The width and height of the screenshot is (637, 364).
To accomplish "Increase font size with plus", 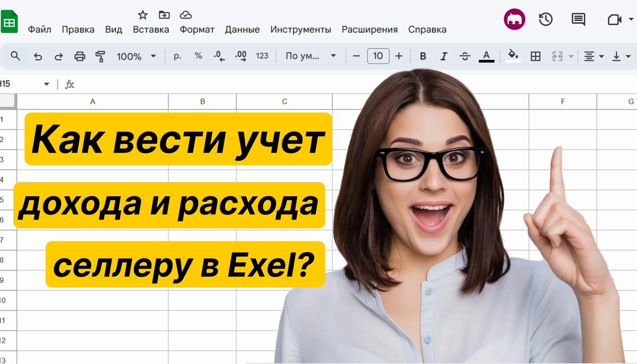I will pos(399,56).
